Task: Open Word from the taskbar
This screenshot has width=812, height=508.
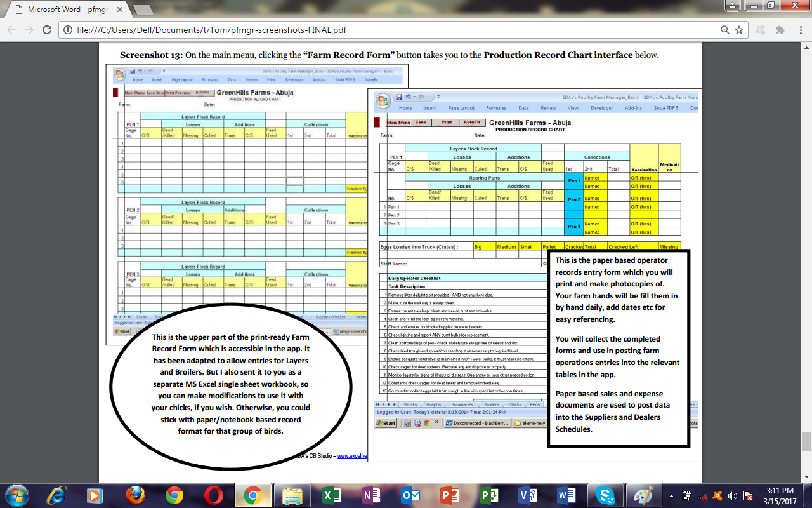Action: (566, 495)
